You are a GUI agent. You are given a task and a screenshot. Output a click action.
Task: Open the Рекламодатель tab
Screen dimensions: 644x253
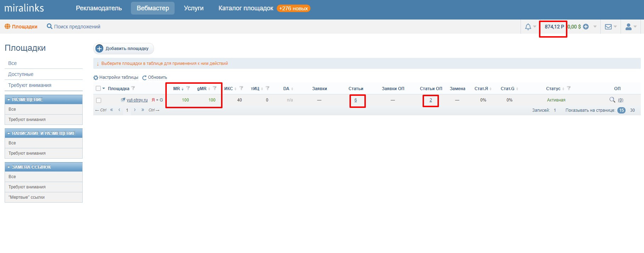tap(99, 8)
